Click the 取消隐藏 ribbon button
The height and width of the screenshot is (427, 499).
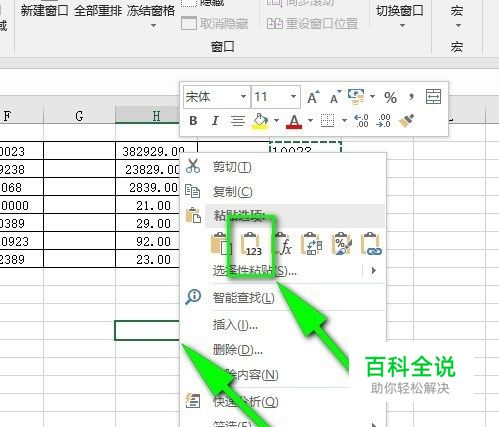215,23
